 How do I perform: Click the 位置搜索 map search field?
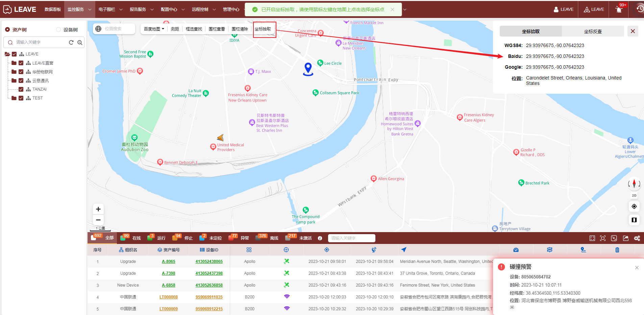click(x=118, y=29)
